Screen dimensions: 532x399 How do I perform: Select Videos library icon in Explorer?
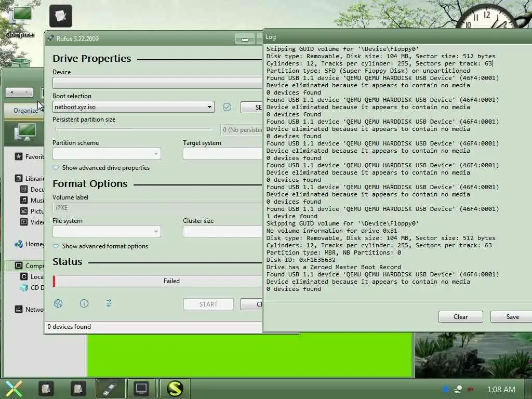coord(24,222)
